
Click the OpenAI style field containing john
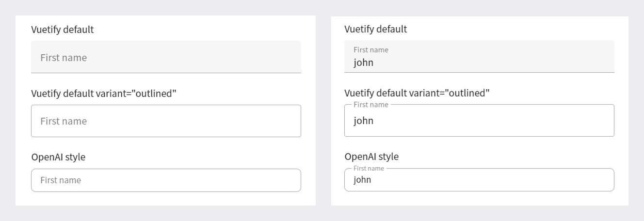point(479,180)
